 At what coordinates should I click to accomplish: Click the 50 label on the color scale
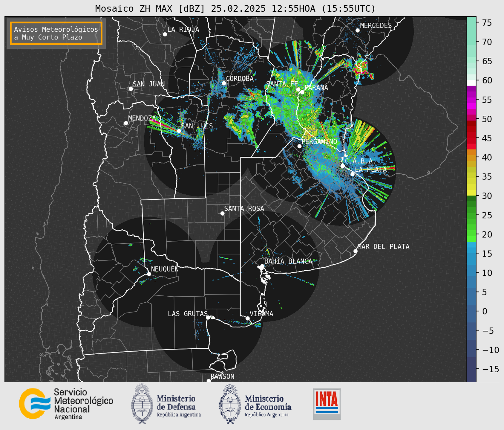coord(486,119)
